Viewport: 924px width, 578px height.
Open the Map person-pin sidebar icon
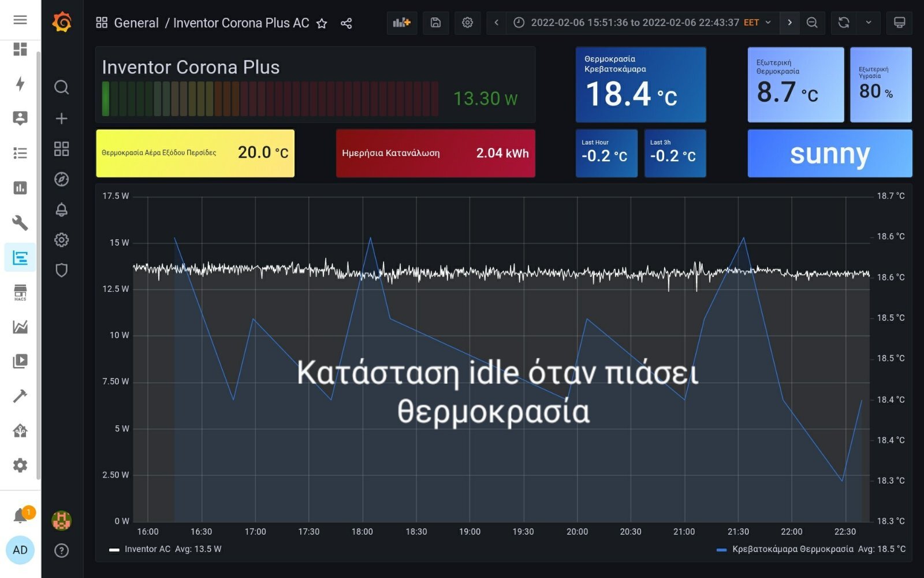pyautogui.click(x=20, y=118)
